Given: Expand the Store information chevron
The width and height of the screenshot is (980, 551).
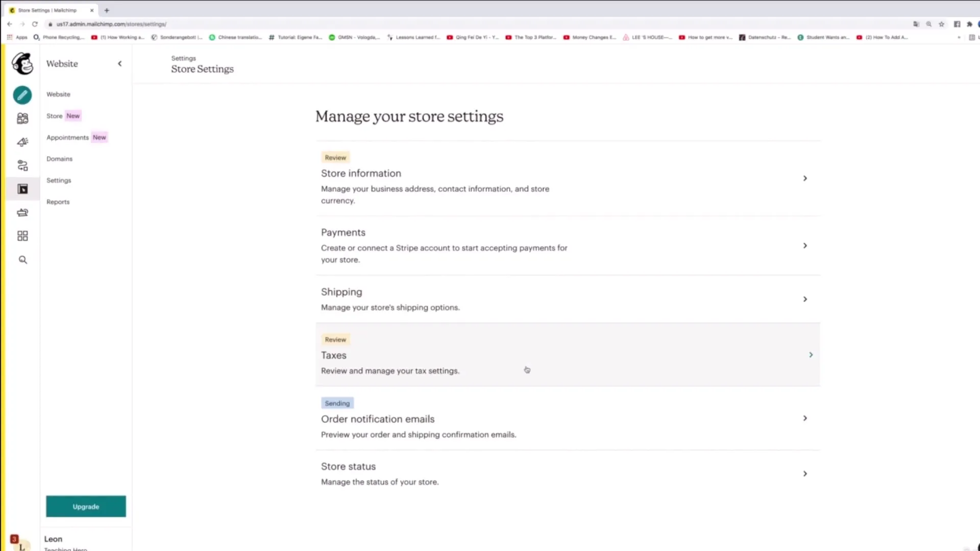Looking at the screenshot, I should tap(805, 179).
